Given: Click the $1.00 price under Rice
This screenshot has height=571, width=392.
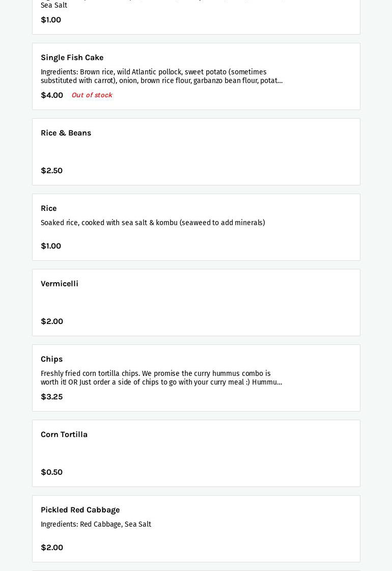Looking at the screenshot, I should [x=51, y=246].
